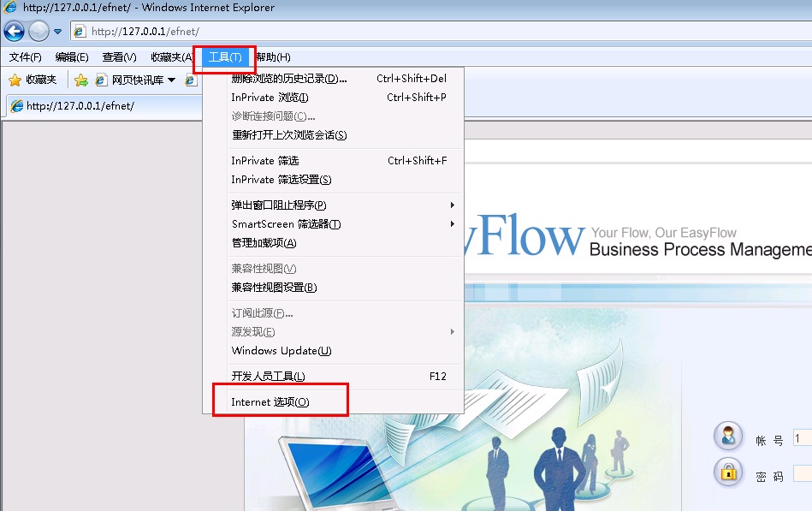Open the recent pages dropdown arrow
This screenshot has height=511, width=812.
pos(58,32)
